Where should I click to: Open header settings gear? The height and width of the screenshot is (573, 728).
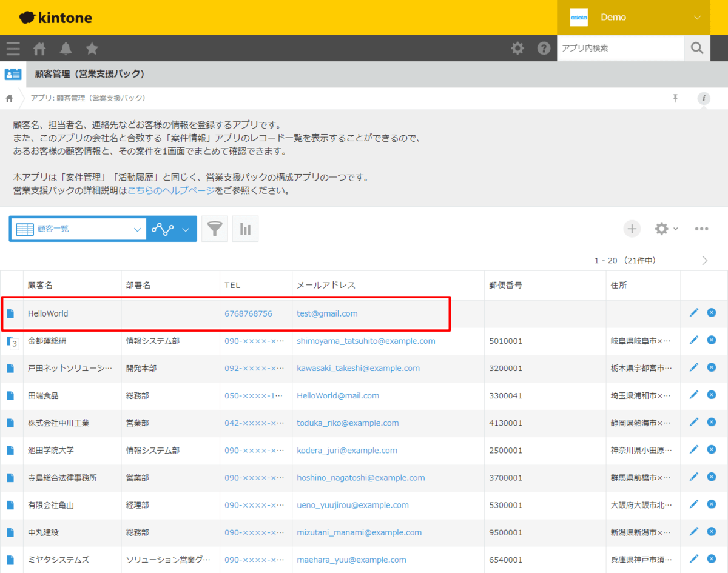tap(517, 49)
